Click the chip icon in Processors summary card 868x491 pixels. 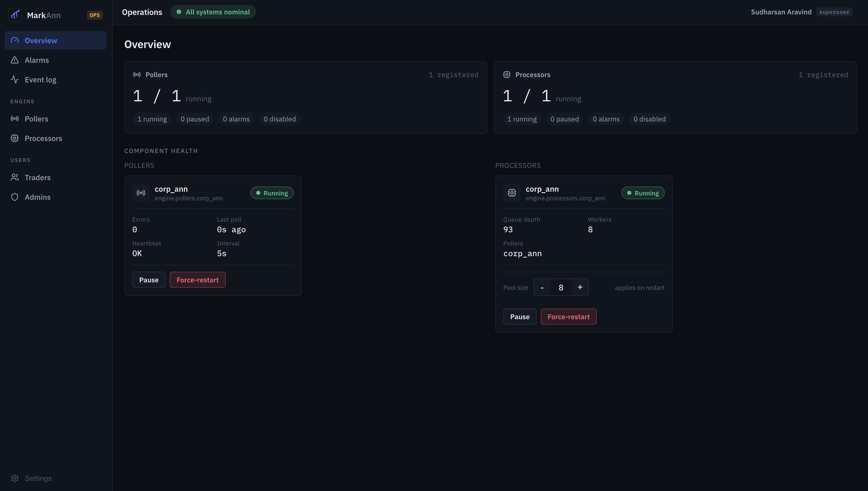click(507, 75)
